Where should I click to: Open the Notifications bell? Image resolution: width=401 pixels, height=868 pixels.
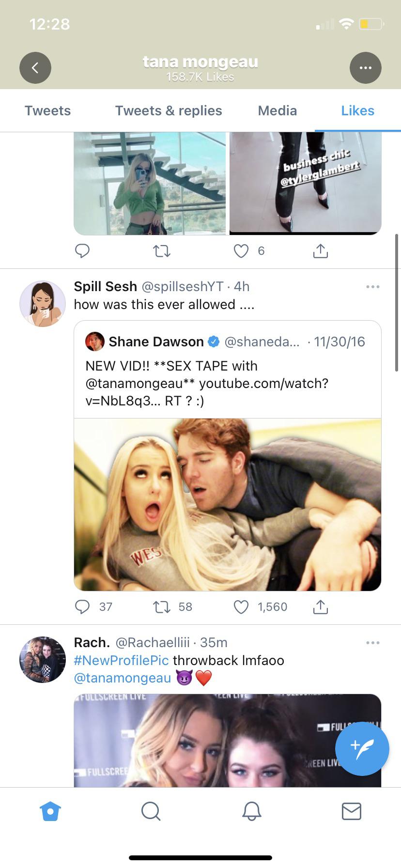[x=251, y=811]
